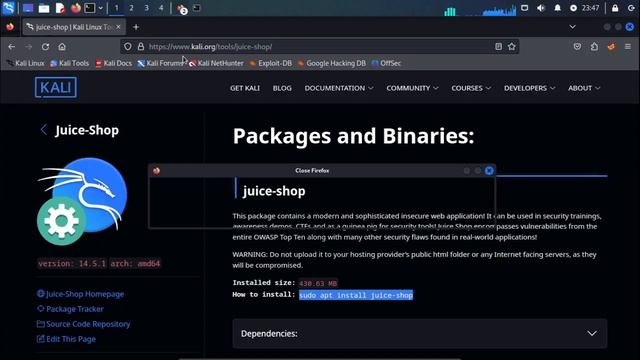Open the Firefox hamburger application menu
640x360 pixels.
click(628, 47)
